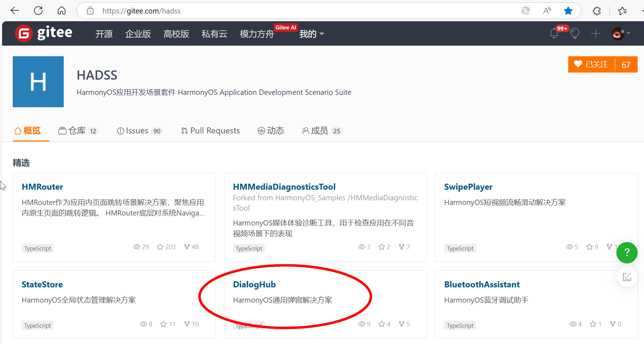Click the TypeScript tag on StateStore card
This screenshot has width=644, height=344.
click(38, 326)
